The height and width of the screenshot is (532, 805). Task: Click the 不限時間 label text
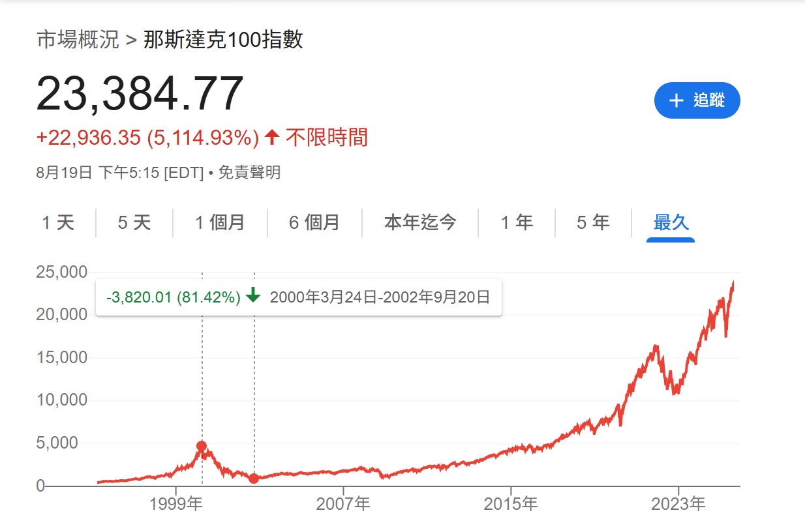click(x=327, y=138)
